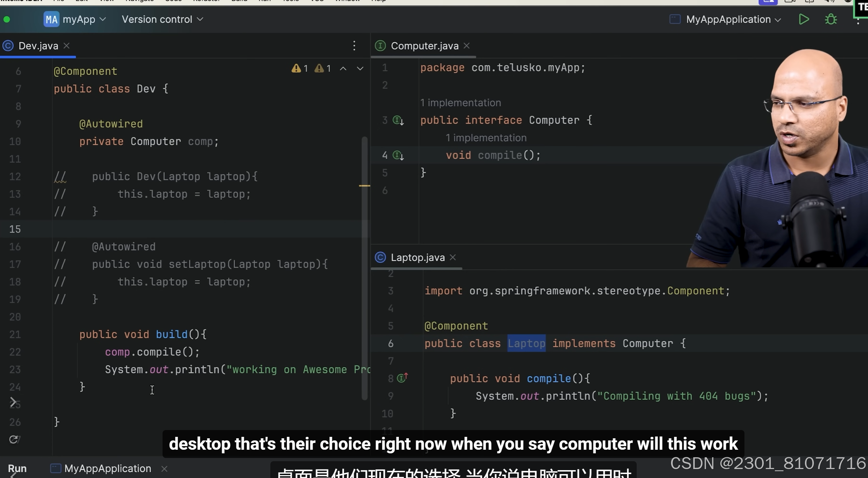Open the Dev.java tab options menu
The image size is (868, 478).
[x=354, y=46]
